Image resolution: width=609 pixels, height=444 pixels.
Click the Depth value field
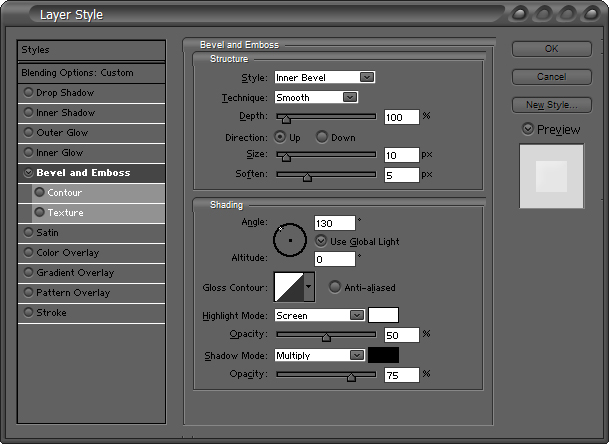(402, 117)
